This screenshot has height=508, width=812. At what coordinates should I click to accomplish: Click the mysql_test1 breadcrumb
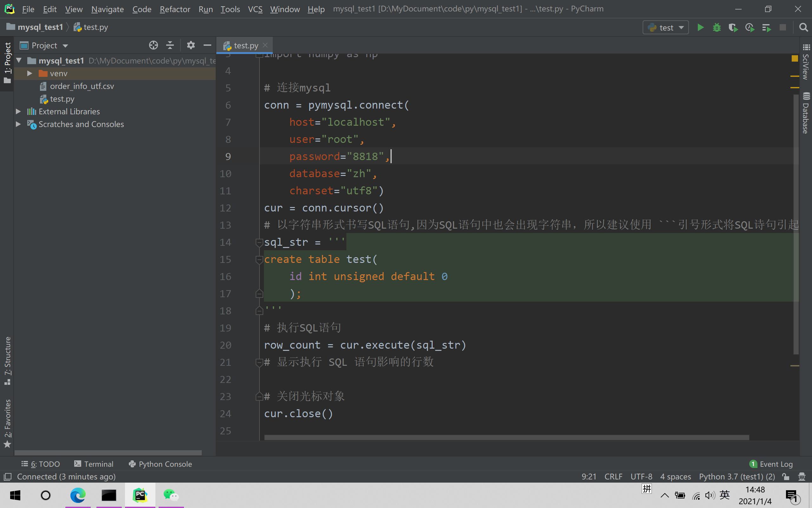[x=35, y=27]
